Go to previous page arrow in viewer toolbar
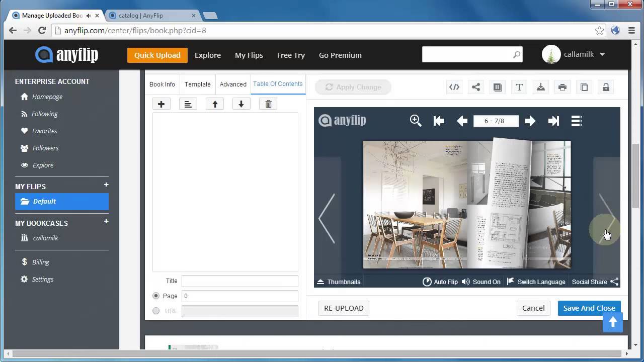Screen dimensions: 644x362 (462, 121)
